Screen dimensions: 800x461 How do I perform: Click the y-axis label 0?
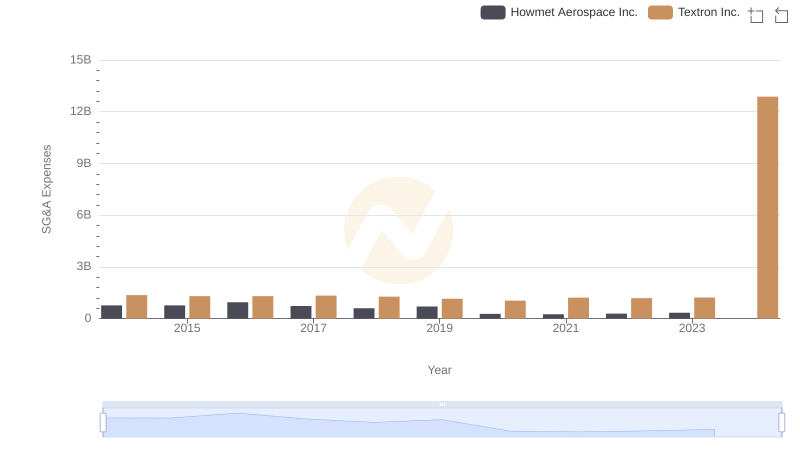(x=88, y=318)
